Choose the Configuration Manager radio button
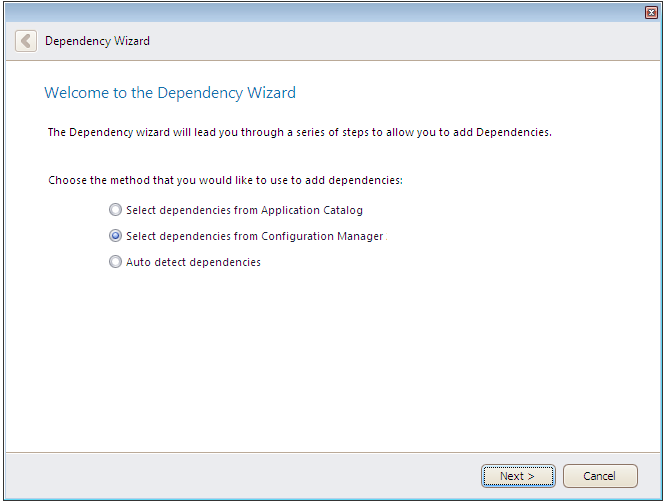 coord(116,237)
